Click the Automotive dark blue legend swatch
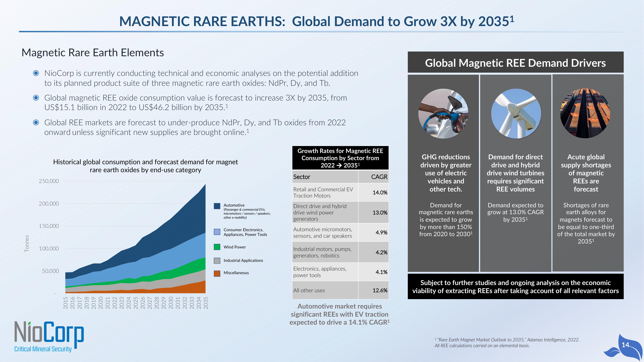This screenshot has width=644, height=362. pyautogui.click(x=217, y=206)
